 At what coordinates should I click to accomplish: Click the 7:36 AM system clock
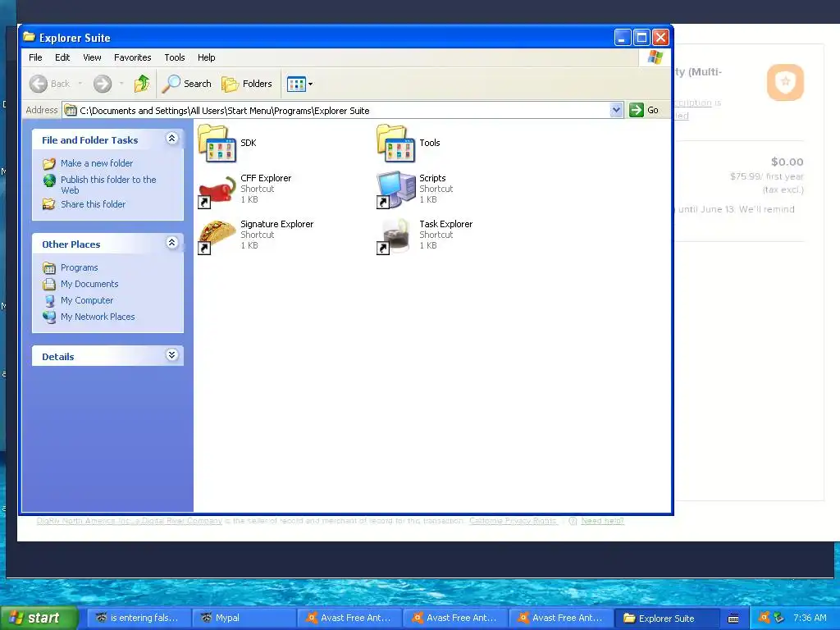810,618
